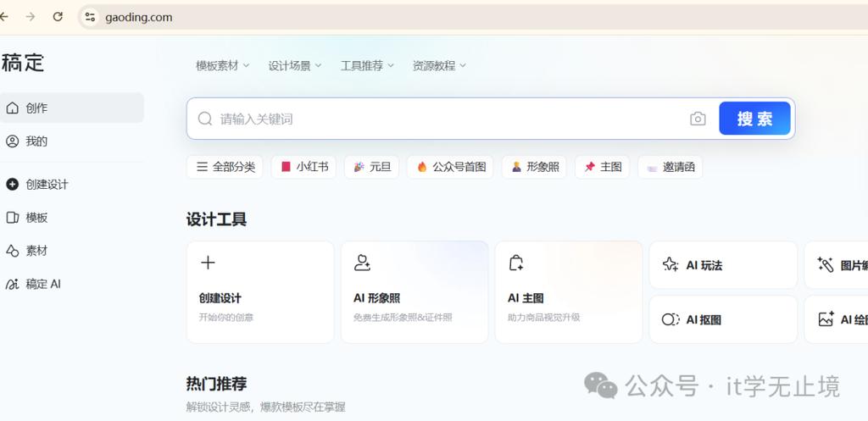This screenshot has width=868, height=421.
Task: Expand the 资源教程 dropdown menu
Action: coord(440,65)
